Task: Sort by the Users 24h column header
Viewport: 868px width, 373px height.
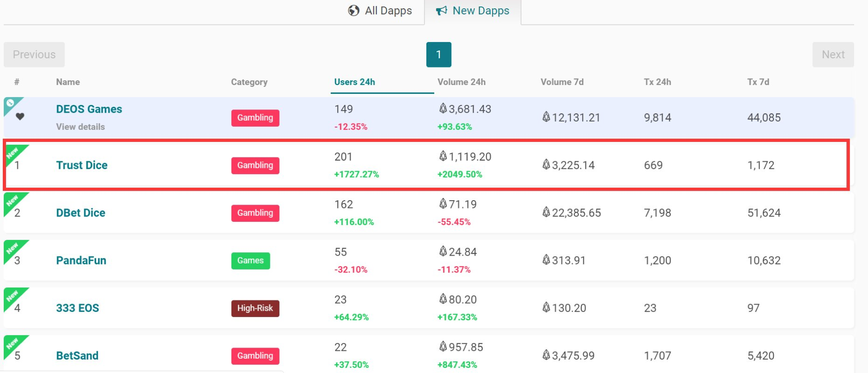Action: [x=355, y=82]
